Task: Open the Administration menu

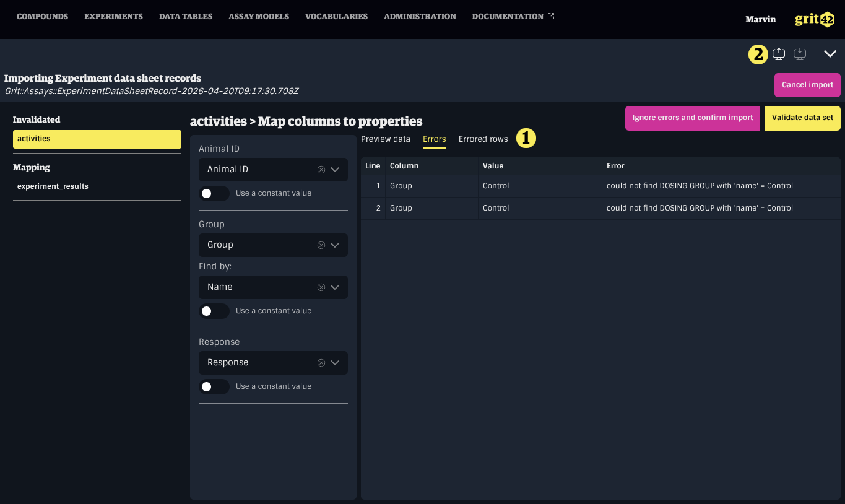Action: coord(420,17)
